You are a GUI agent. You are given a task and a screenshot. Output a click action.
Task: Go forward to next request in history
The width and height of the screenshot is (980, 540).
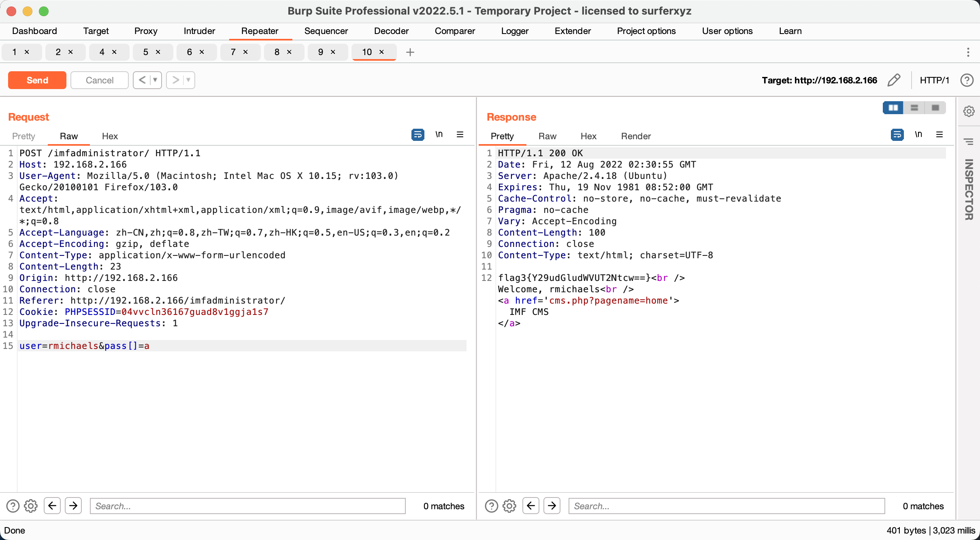[x=175, y=80]
